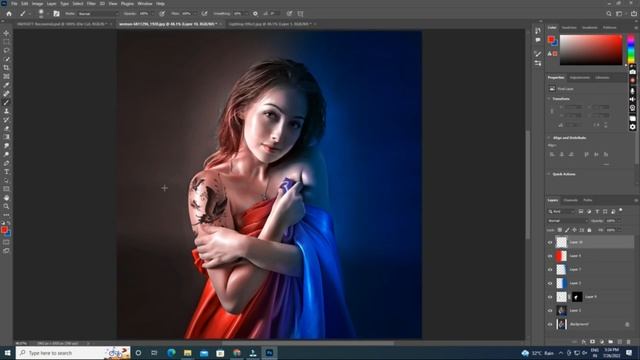Viewport: 640px width, 360px height.
Task: Switch to the Swatches tab
Action: point(569,28)
